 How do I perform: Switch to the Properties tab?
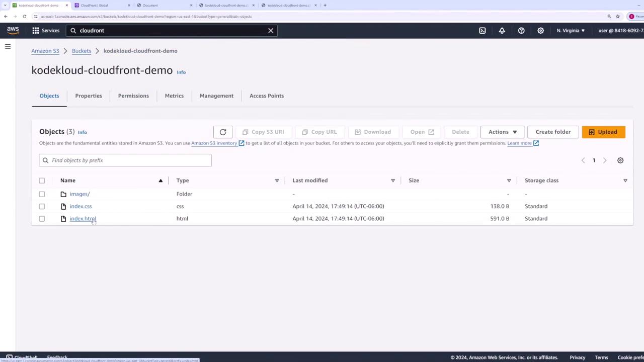pyautogui.click(x=89, y=96)
